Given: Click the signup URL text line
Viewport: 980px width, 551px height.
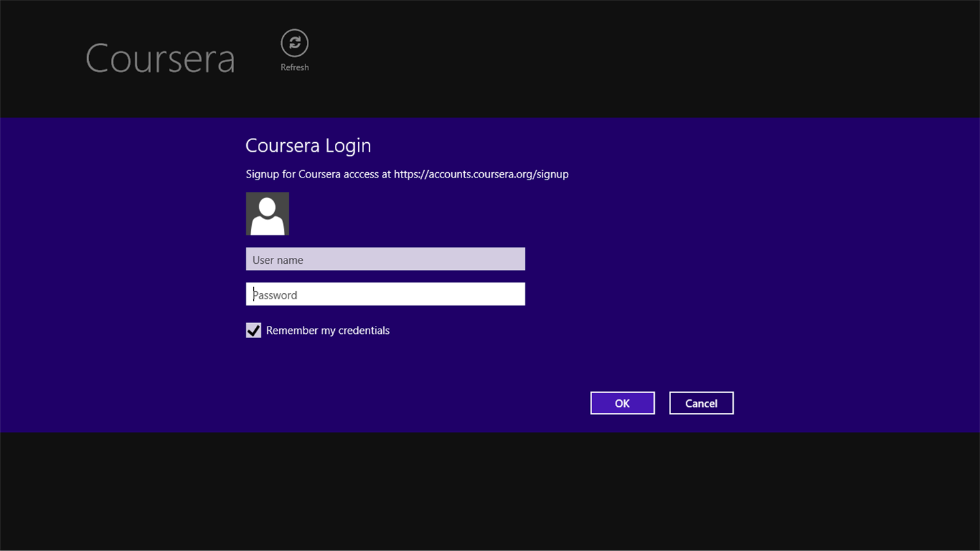Looking at the screenshot, I should coord(407,174).
